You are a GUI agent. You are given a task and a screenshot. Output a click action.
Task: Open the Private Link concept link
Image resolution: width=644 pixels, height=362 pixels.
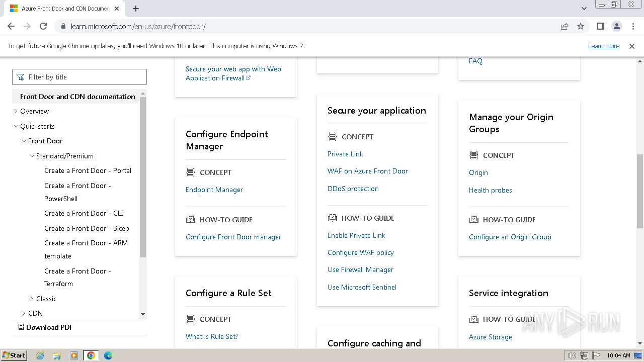(345, 154)
